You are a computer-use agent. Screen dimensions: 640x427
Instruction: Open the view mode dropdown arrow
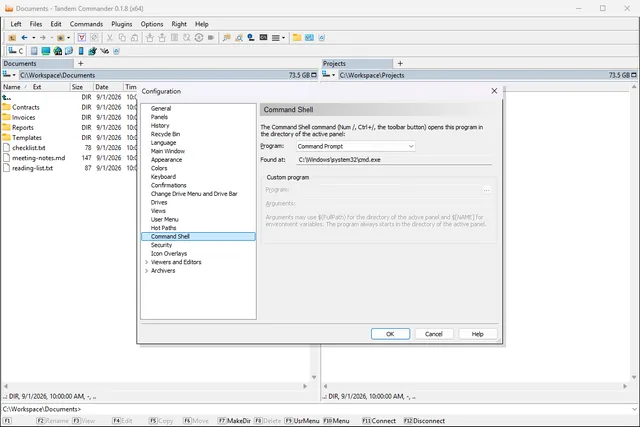coord(283,38)
